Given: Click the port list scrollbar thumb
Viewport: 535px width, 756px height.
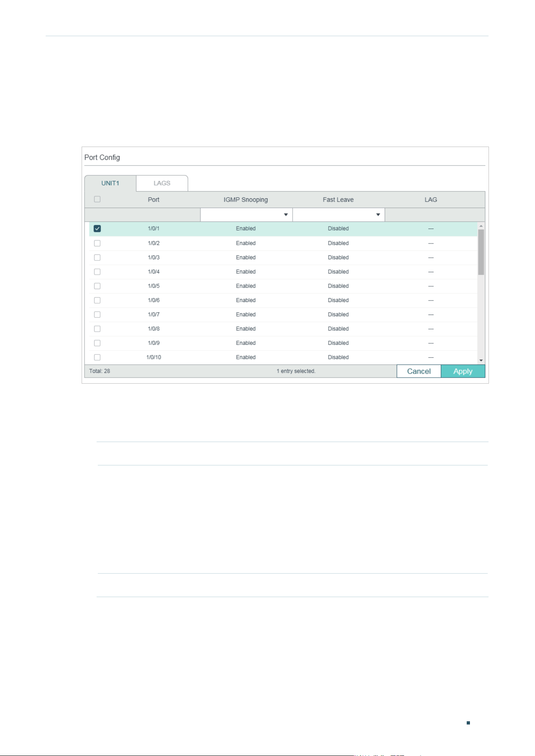Looking at the screenshot, I should click(481, 252).
